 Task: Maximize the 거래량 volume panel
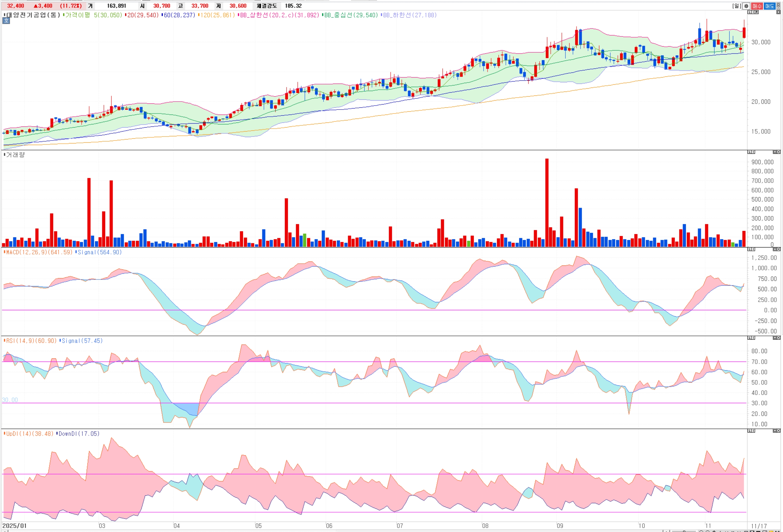775,152
